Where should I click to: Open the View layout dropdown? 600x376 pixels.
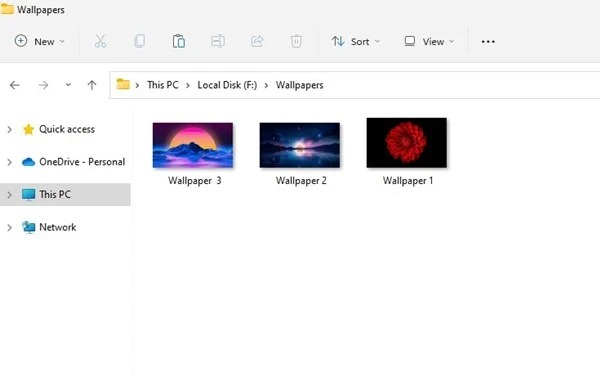coord(429,41)
